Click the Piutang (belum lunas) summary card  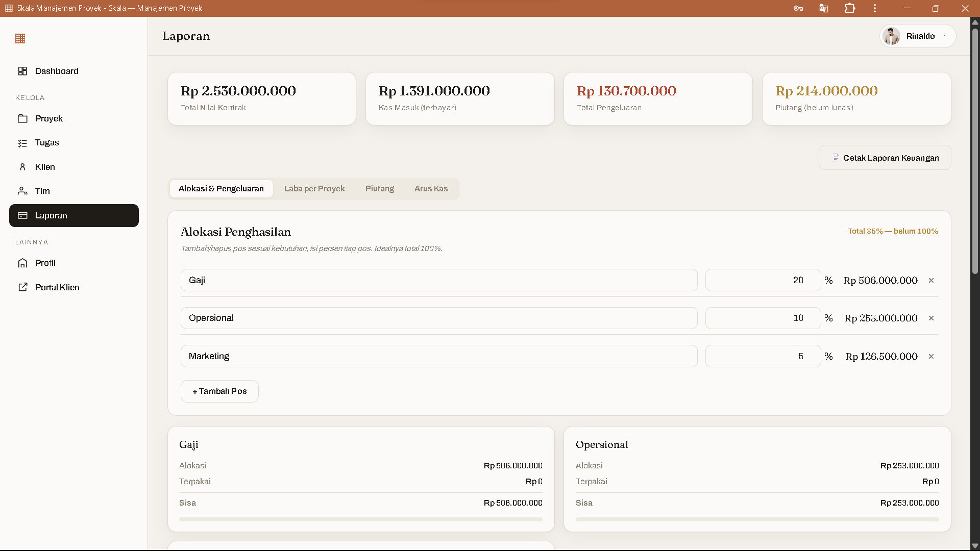[x=856, y=98]
